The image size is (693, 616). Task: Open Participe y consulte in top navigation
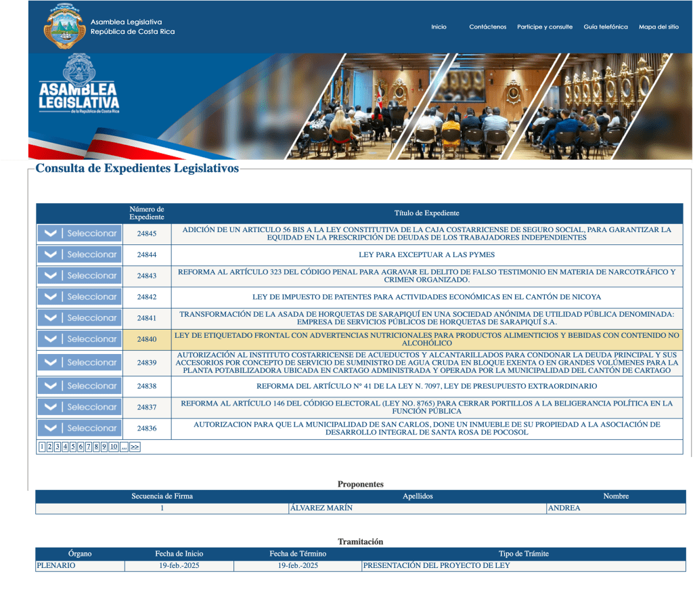(x=545, y=27)
